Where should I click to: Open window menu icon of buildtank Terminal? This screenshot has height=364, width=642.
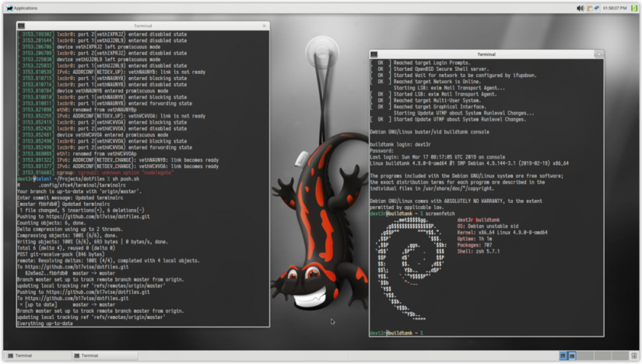374,54
